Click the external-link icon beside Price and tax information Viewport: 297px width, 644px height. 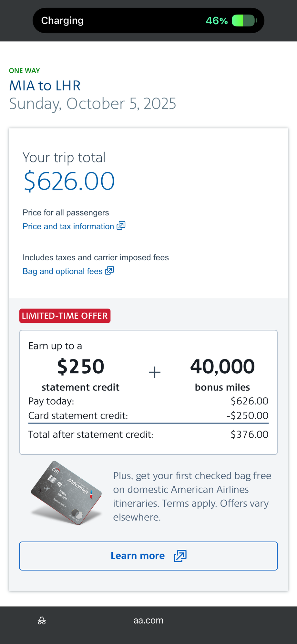tap(121, 226)
